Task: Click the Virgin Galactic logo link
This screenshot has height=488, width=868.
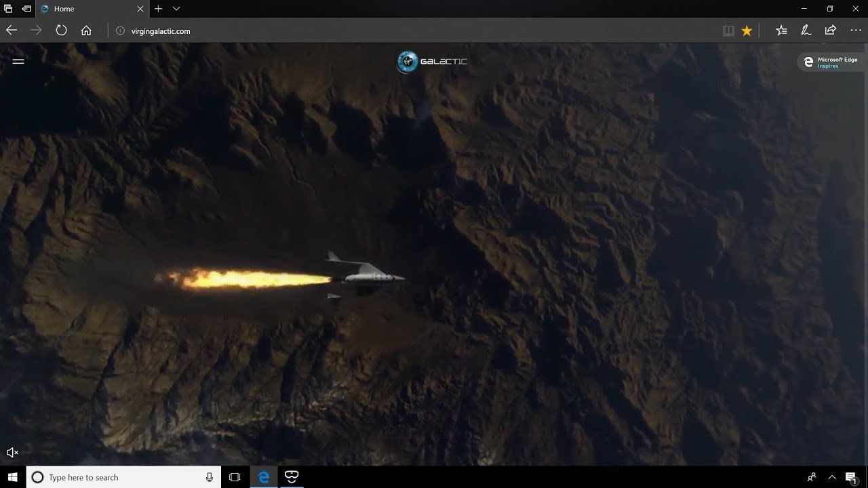Action: [431, 62]
